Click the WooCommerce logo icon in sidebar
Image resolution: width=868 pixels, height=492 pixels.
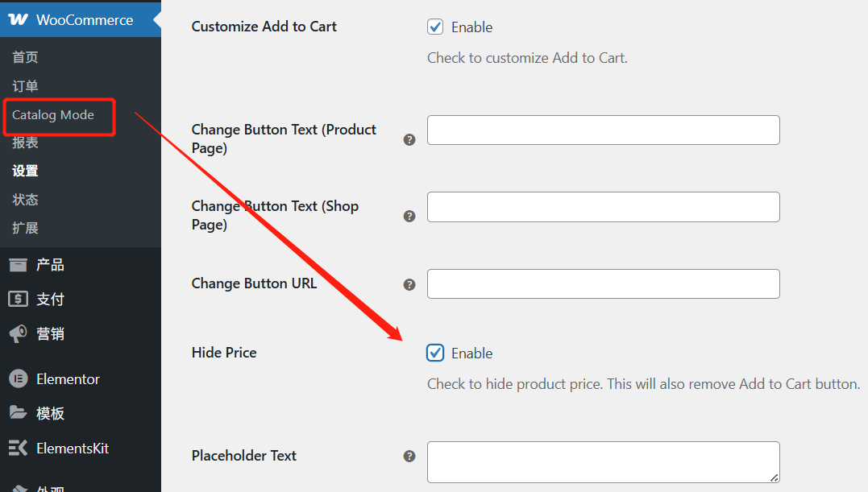click(x=19, y=20)
